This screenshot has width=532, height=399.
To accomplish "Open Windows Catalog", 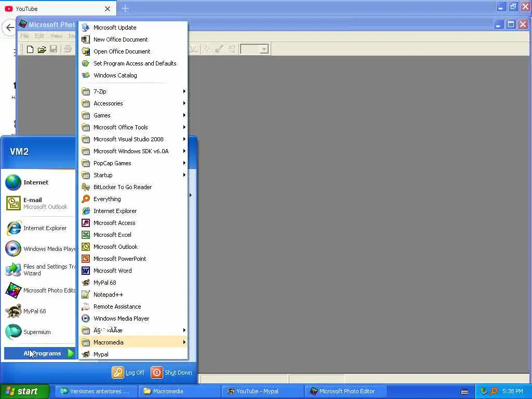I will pos(133,75).
